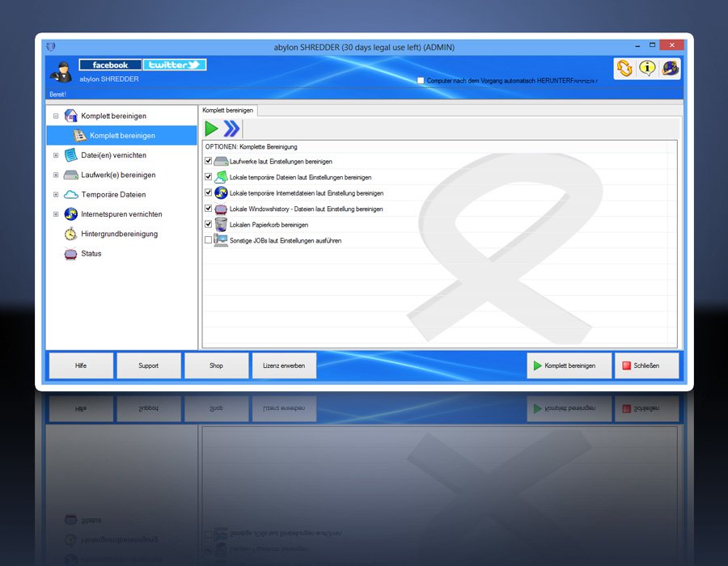The image size is (728, 566).
Task: Click drive icon beside Laufwerk(e) bereinigen
Action: point(70,175)
